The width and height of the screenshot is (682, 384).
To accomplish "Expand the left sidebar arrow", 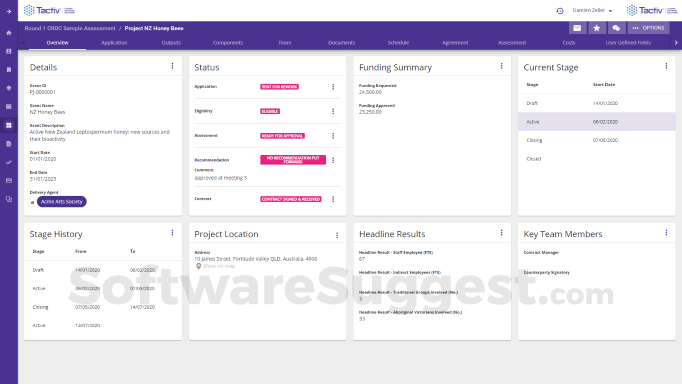I will [x=9, y=11].
